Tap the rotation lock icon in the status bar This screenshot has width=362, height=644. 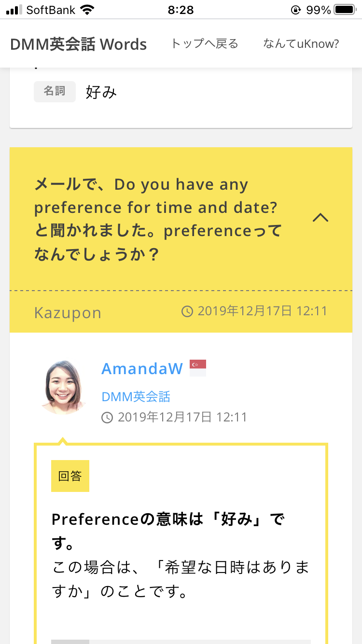295,10
